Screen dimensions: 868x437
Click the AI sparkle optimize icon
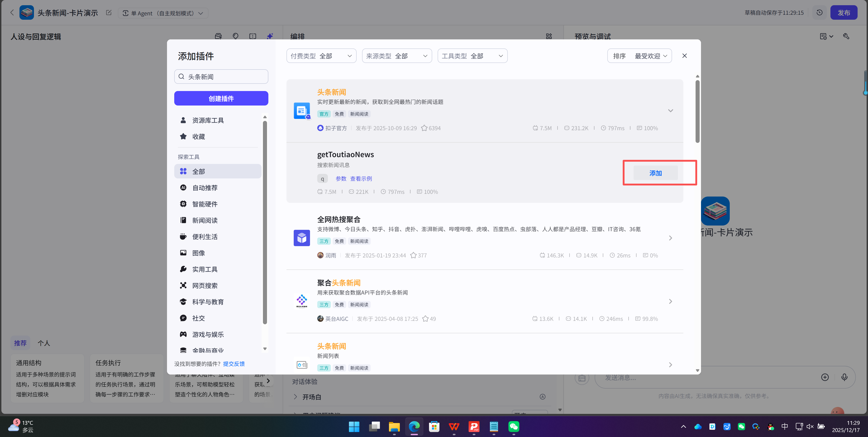point(269,36)
